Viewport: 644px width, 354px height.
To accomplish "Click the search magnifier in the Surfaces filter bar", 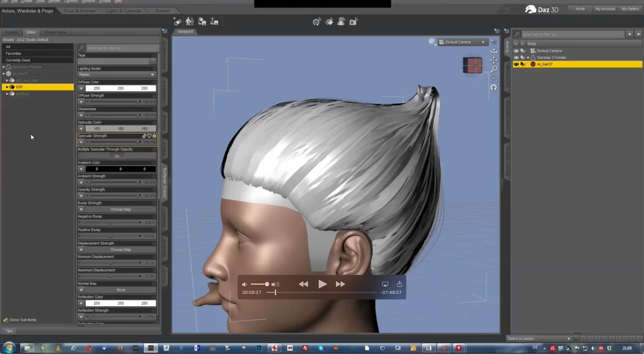I will [x=81, y=48].
